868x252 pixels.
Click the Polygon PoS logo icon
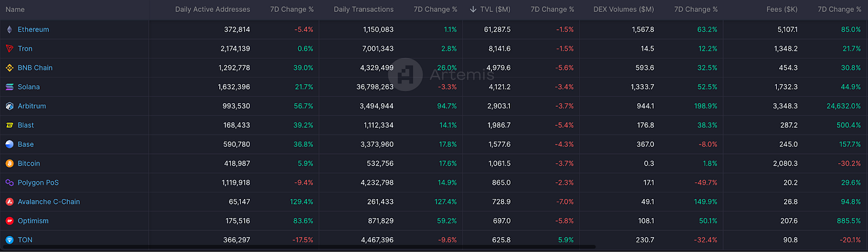(9, 182)
